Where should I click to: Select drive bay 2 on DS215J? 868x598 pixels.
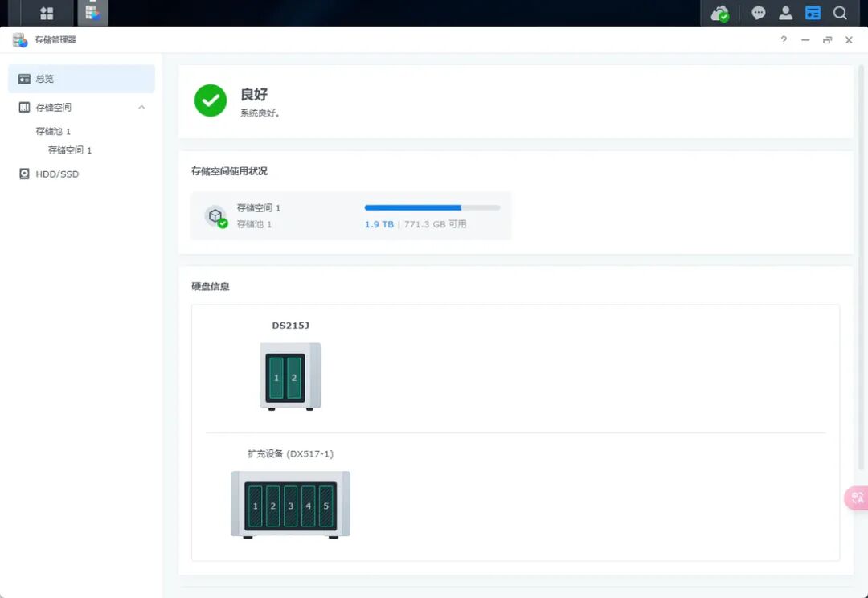(294, 378)
